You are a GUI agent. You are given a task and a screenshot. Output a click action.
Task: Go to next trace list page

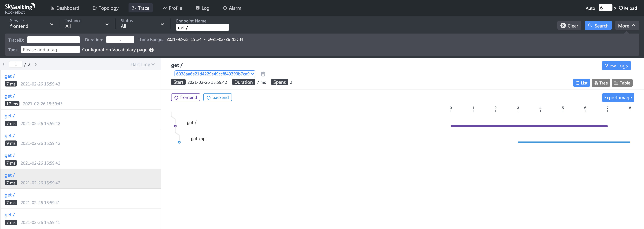36,64
